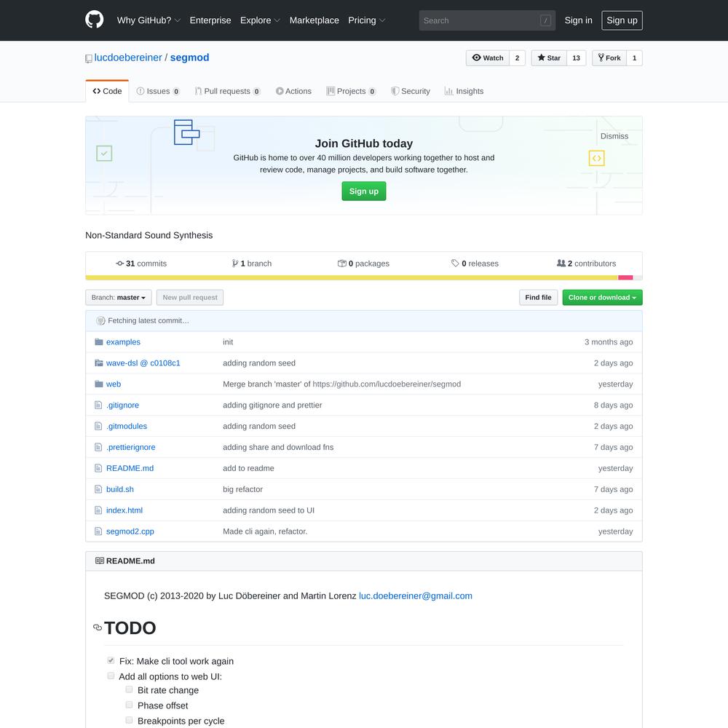Click the green checkmark icon in the banner
This screenshot has width=728, height=728.
[x=104, y=153]
